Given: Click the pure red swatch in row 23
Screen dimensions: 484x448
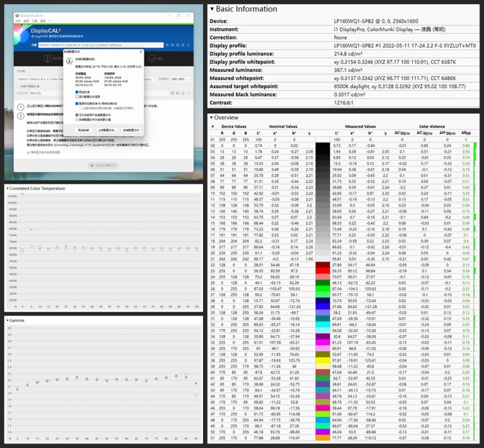Looking at the screenshot, I should pos(323,270).
